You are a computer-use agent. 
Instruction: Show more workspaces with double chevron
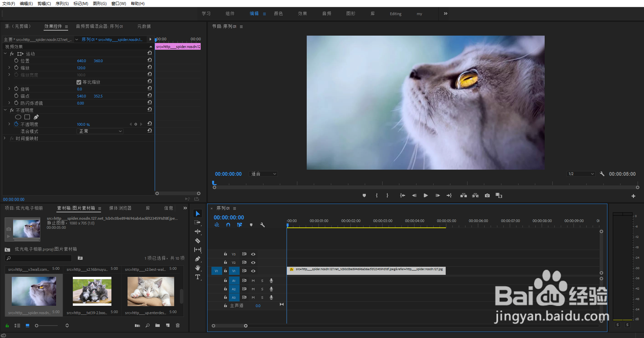446,13
